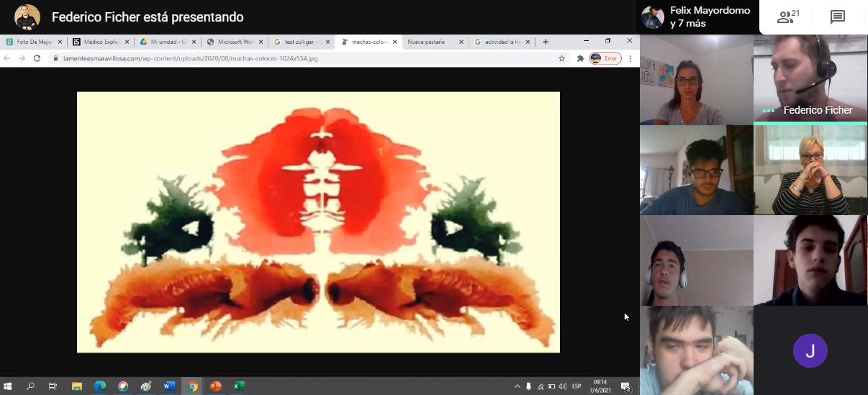This screenshot has height=395, width=868.
Task: Open the Meet chat panel
Action: tap(837, 17)
